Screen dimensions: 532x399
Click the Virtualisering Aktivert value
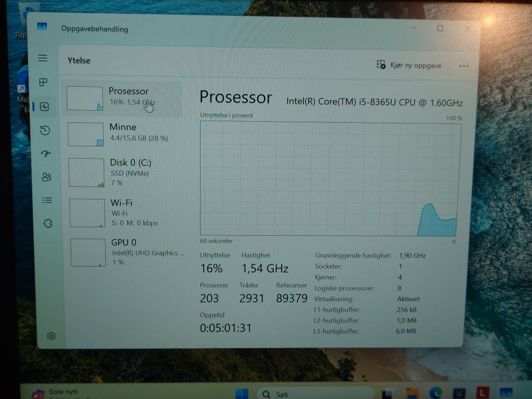408,299
